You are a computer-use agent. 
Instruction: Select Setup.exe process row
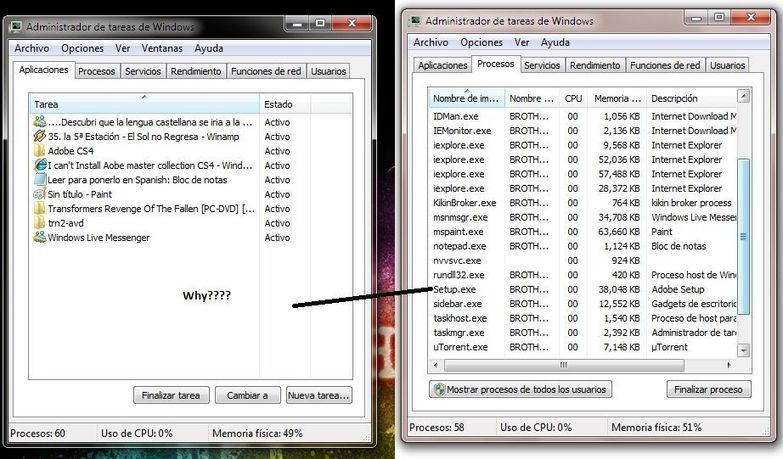(583, 289)
